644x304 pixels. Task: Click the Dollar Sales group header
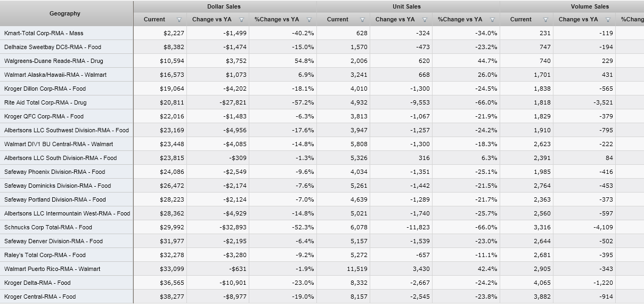pyautogui.click(x=224, y=6)
